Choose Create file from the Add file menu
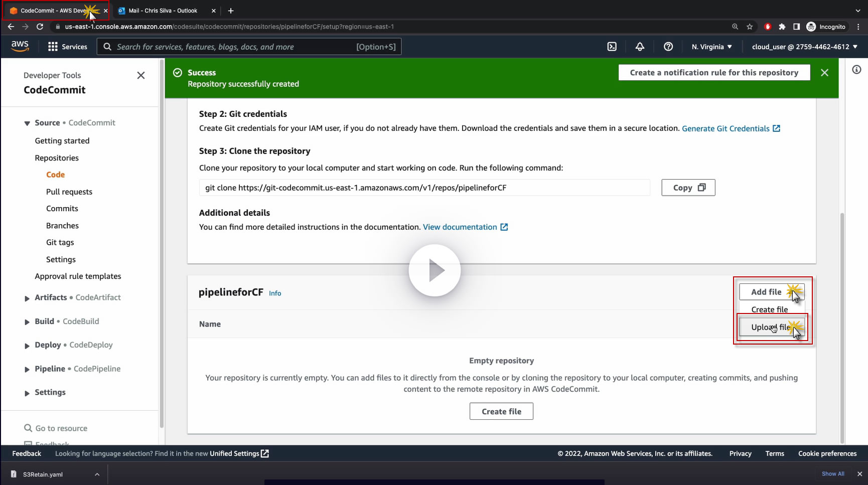The height and width of the screenshot is (485, 868). [x=770, y=309]
